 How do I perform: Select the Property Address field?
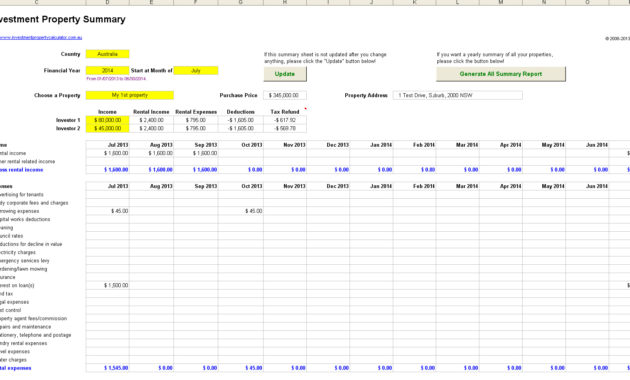(457, 95)
